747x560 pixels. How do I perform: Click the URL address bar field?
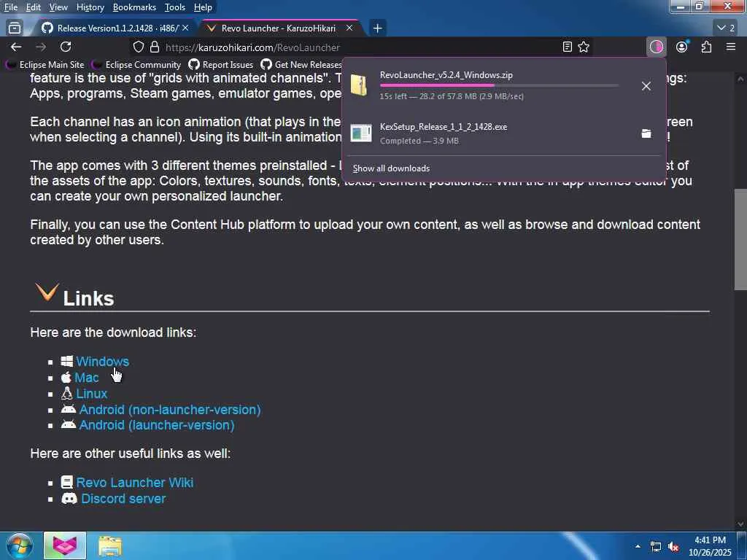[x=362, y=47]
